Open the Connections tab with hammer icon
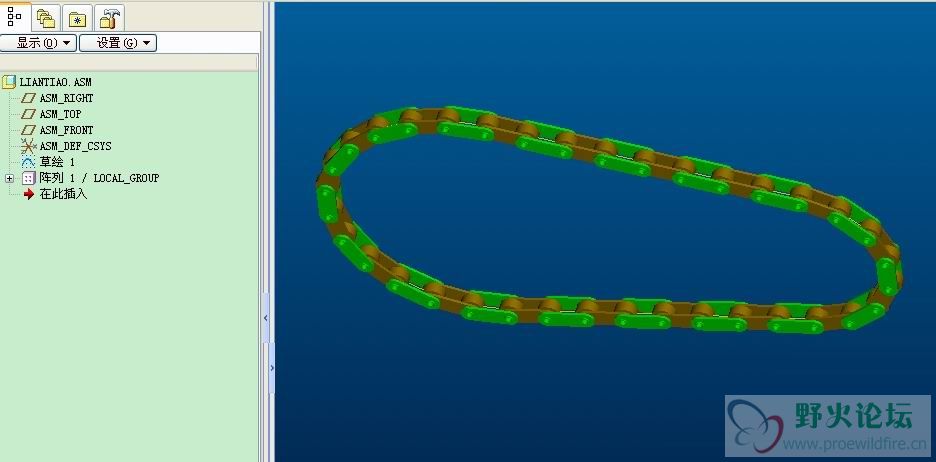The image size is (936, 462). click(109, 18)
